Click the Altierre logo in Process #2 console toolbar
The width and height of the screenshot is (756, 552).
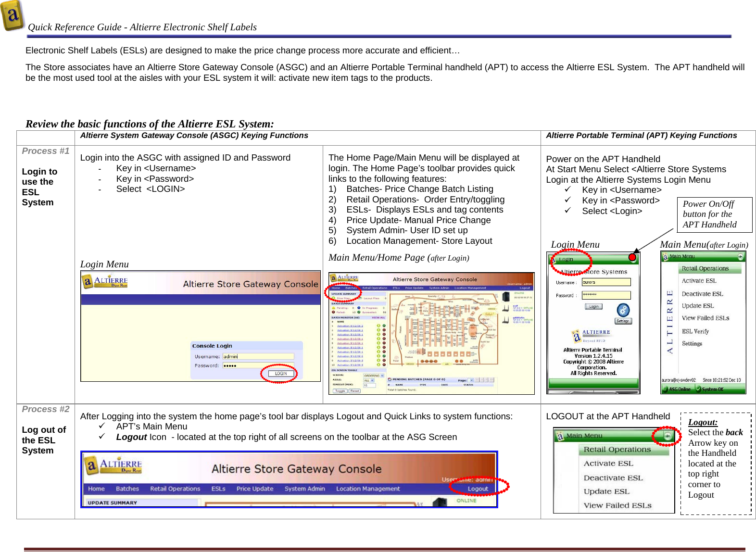pos(113,465)
